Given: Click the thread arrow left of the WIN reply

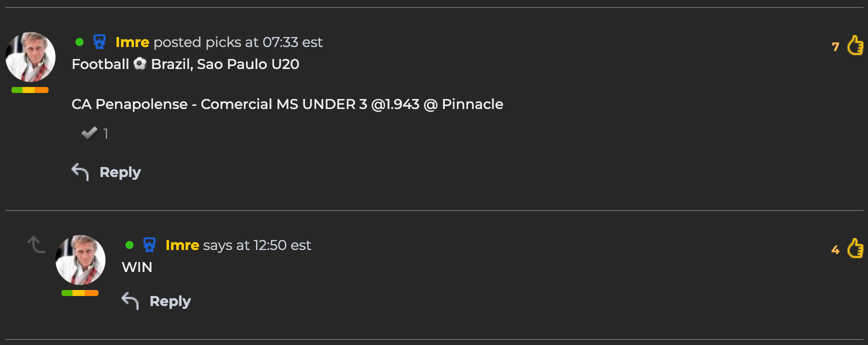Looking at the screenshot, I should 36,244.
